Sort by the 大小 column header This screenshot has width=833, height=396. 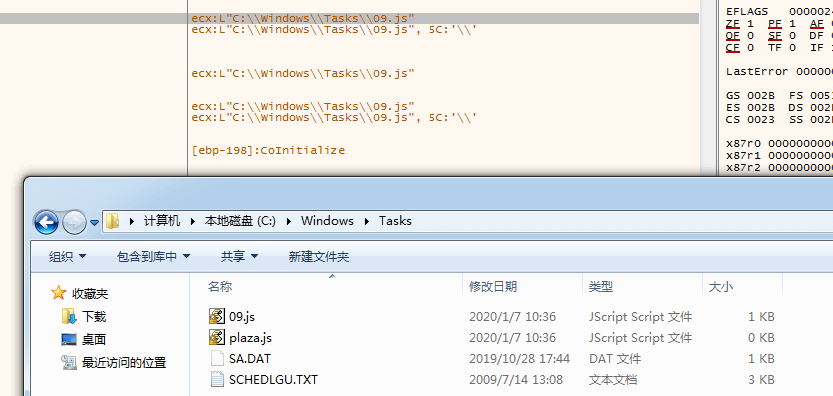click(x=720, y=287)
